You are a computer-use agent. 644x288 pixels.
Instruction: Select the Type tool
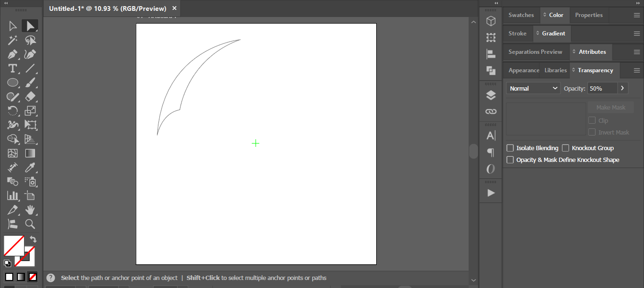pos(13,68)
